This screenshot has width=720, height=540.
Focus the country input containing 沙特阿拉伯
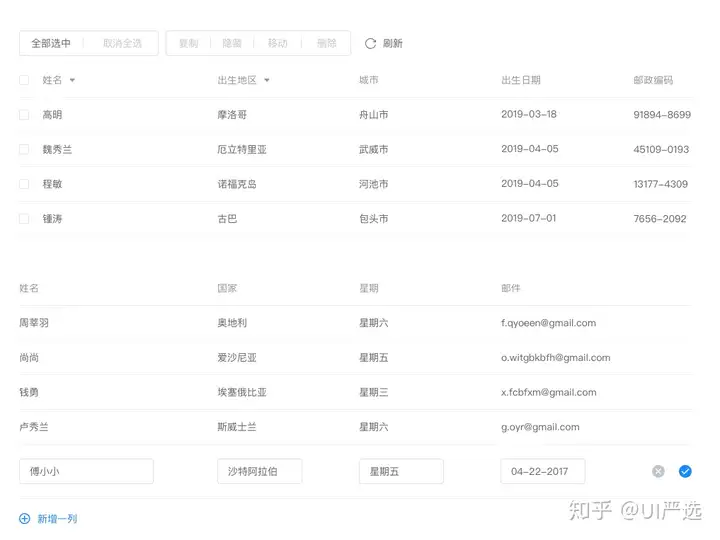pos(259,471)
